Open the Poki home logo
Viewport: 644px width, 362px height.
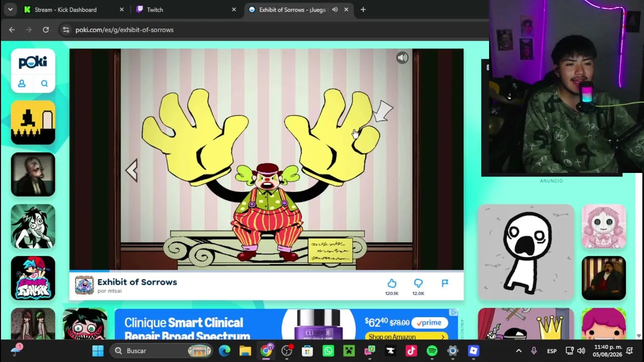(33, 62)
